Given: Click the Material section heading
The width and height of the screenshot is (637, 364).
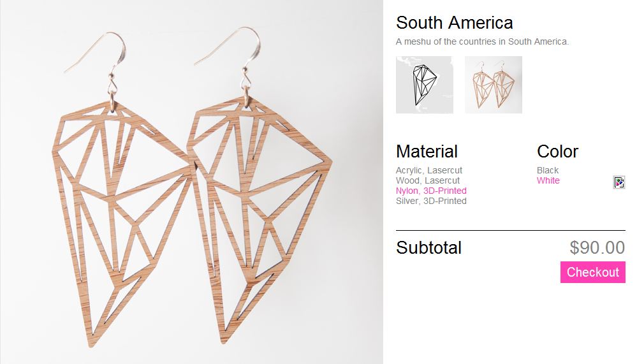Looking at the screenshot, I should [427, 152].
